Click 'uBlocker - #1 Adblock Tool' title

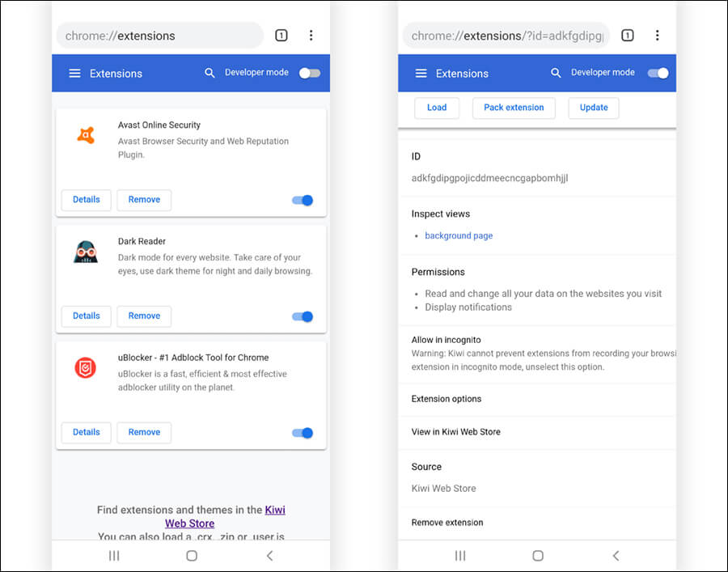(193, 358)
